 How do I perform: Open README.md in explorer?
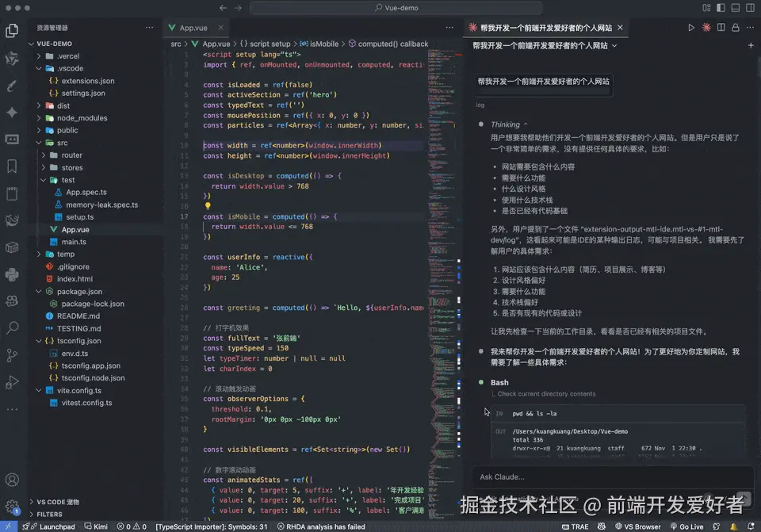[x=78, y=316]
